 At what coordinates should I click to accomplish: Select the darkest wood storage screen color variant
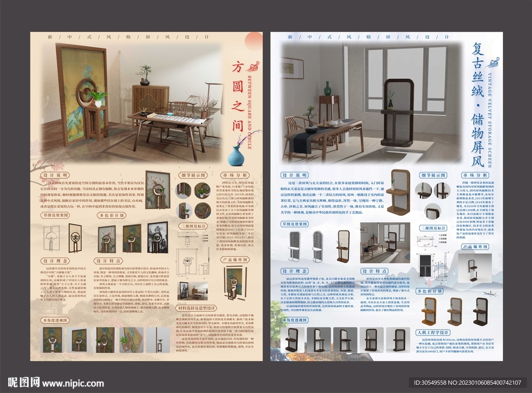click(x=480, y=311)
